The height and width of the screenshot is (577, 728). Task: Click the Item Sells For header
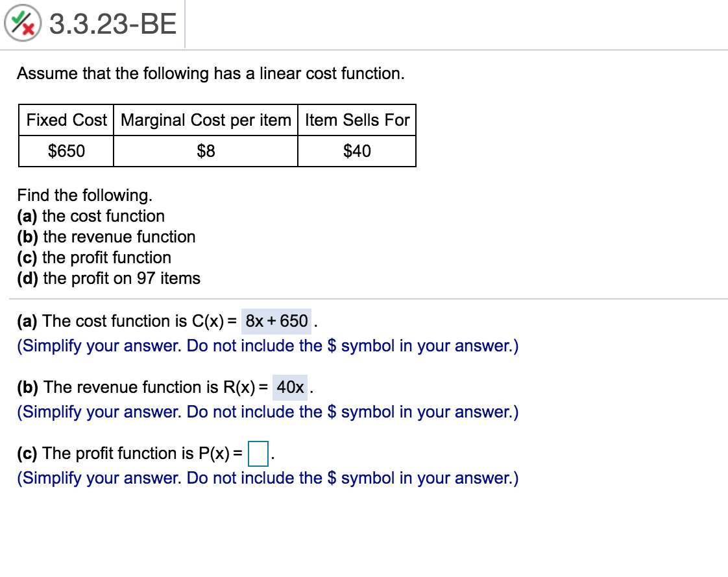[357, 120]
